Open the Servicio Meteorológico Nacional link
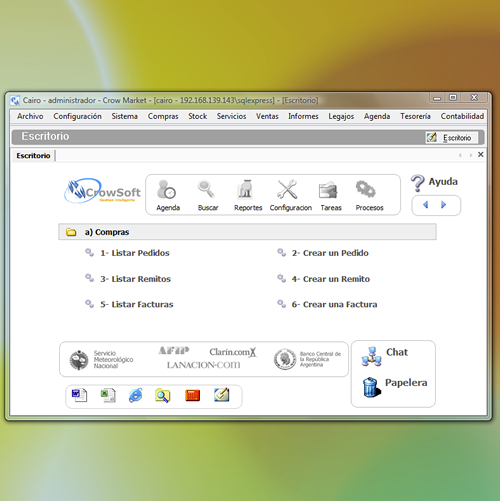500x501 pixels. pos(101,359)
